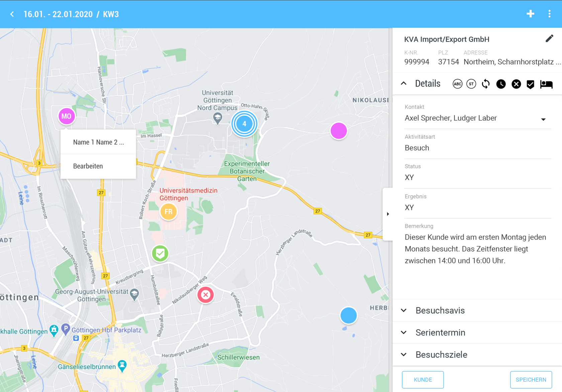Viewport: 562px width, 392px height.
Task: Expand the Besuchsziele section
Action: [x=477, y=355]
